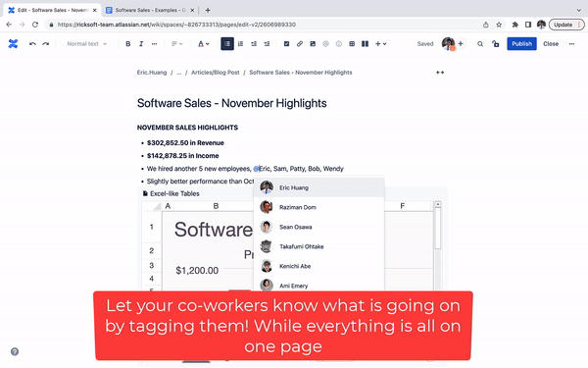The image size is (588, 368).
Task: Toggle bold formatting
Action: (127, 44)
